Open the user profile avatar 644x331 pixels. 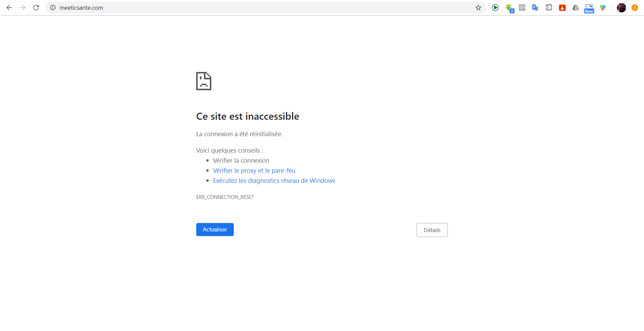click(x=621, y=7)
